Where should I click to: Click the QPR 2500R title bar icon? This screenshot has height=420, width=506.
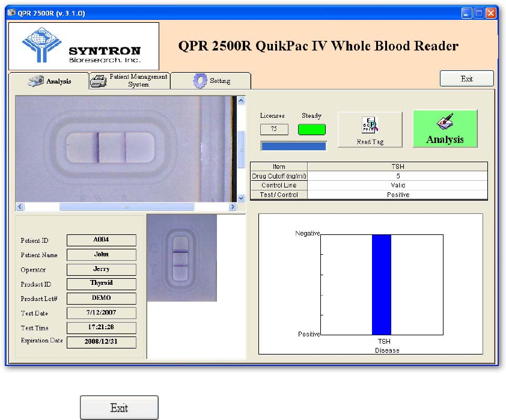[x=11, y=13]
